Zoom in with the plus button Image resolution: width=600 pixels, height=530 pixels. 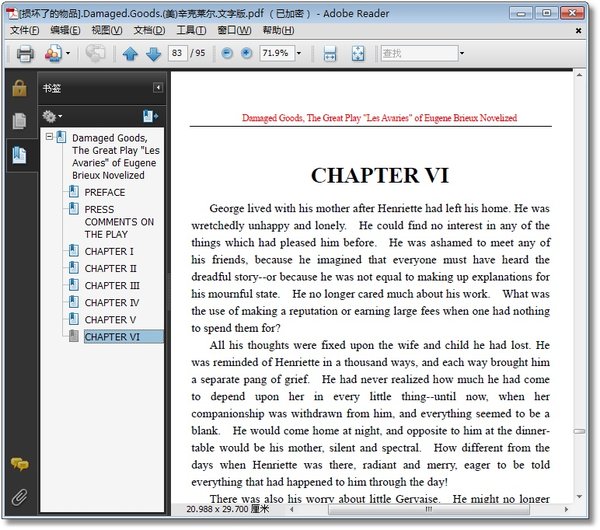pyautogui.click(x=247, y=53)
